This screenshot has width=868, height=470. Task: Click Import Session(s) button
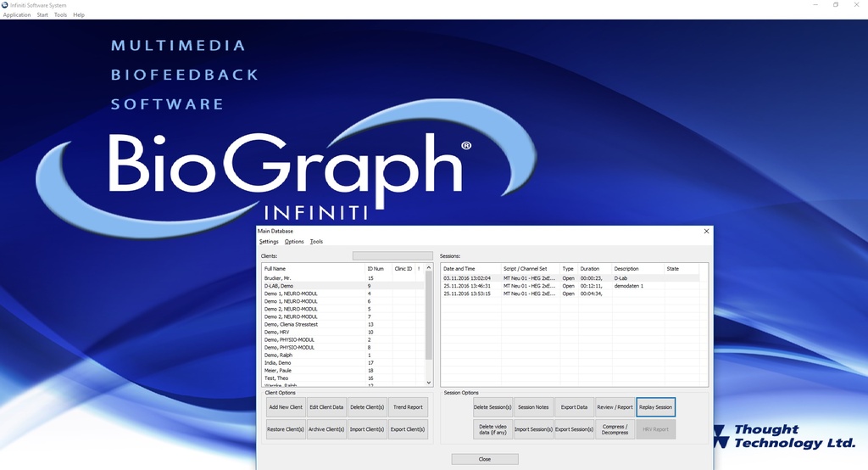coord(534,429)
